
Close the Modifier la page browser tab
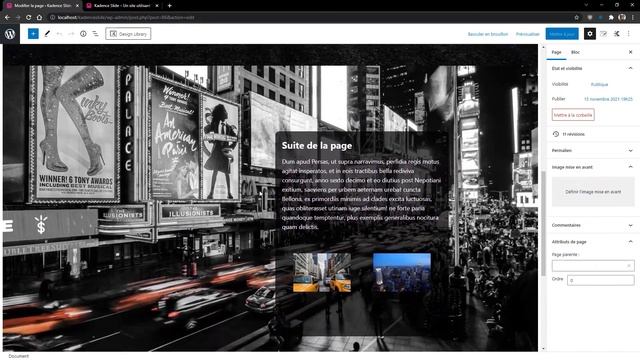click(77, 6)
